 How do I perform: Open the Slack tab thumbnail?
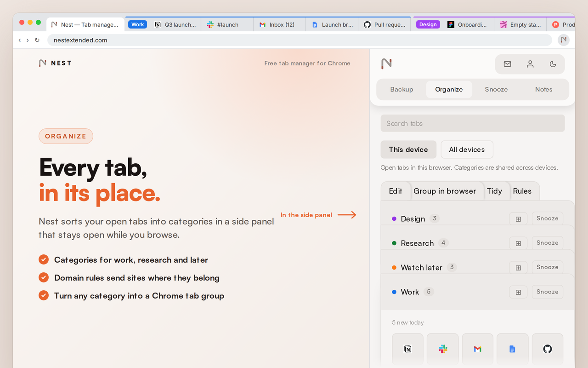[443, 349]
